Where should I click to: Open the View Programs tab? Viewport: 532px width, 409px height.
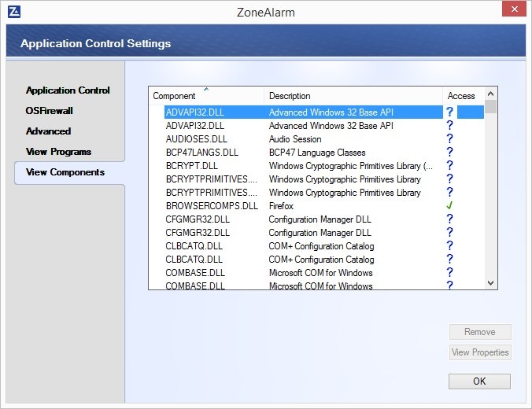click(x=59, y=152)
